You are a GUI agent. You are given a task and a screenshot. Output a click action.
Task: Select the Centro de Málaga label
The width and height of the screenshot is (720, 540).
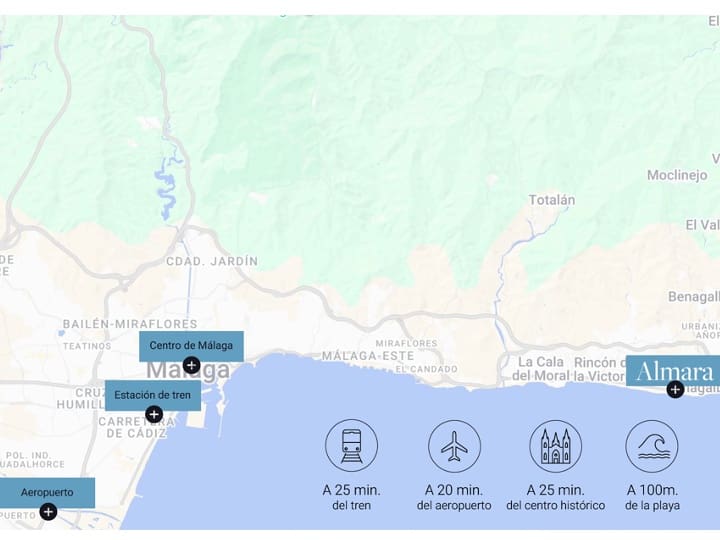(x=191, y=346)
